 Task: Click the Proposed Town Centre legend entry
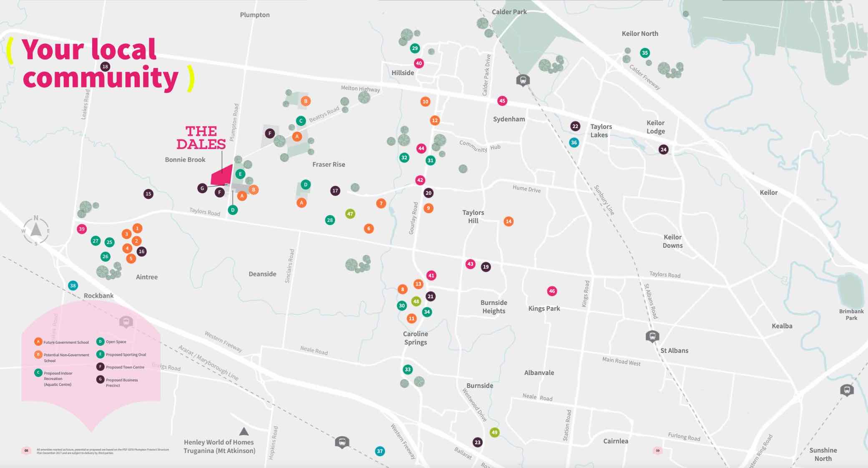(x=125, y=367)
